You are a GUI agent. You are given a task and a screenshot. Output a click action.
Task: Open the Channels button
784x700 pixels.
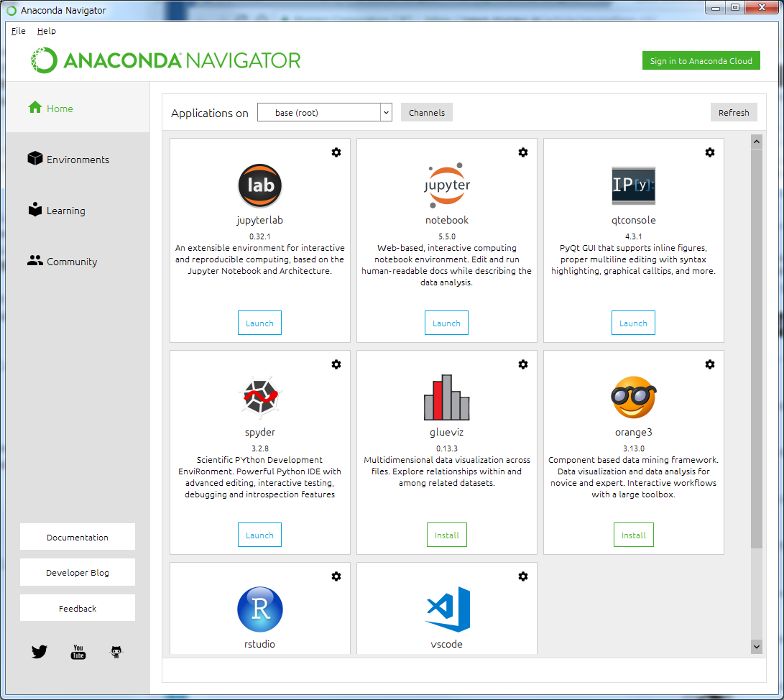[427, 113]
